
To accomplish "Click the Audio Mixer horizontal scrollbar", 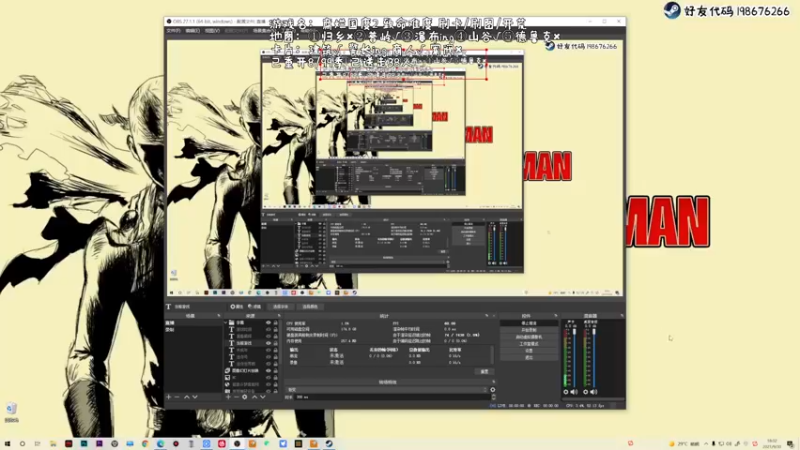I will (592, 399).
